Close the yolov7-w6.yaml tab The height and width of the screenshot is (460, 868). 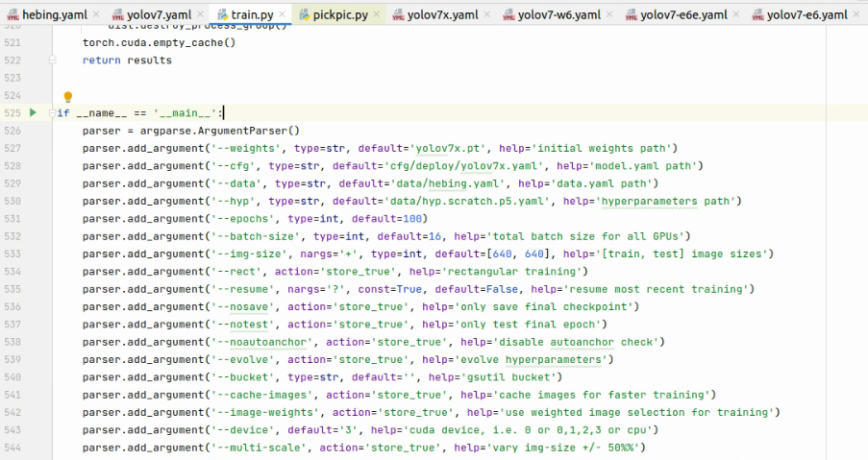click(x=609, y=14)
